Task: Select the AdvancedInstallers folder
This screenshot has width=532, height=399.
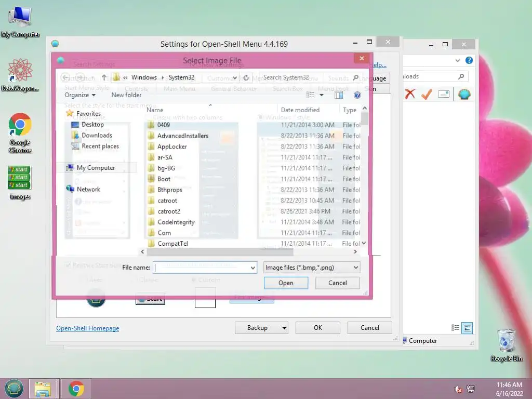Action: [x=183, y=136]
